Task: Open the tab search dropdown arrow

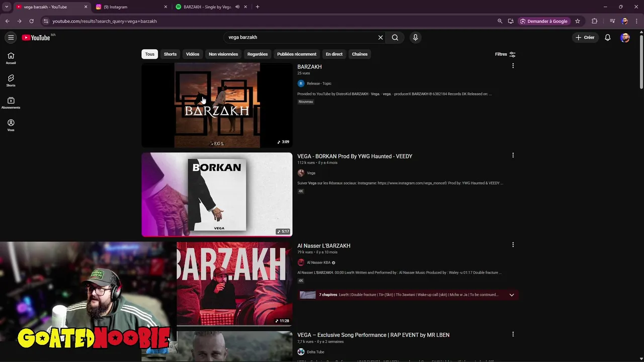Action: click(x=7, y=7)
